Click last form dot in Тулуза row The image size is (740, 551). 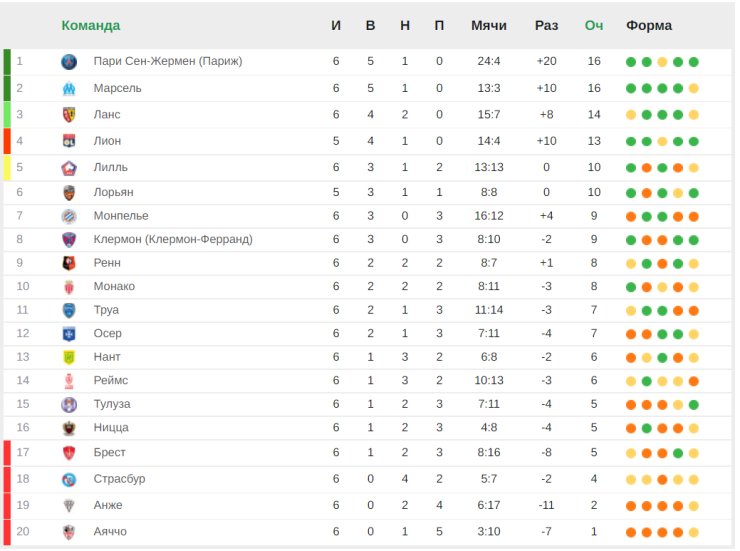point(693,405)
